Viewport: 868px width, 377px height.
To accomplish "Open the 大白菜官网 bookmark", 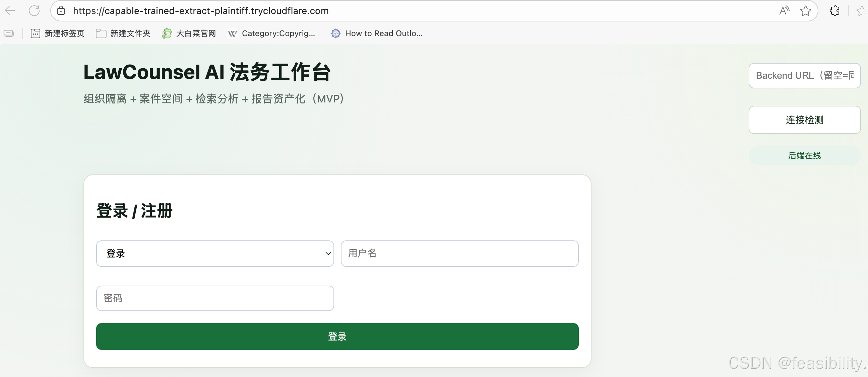I will [x=189, y=33].
